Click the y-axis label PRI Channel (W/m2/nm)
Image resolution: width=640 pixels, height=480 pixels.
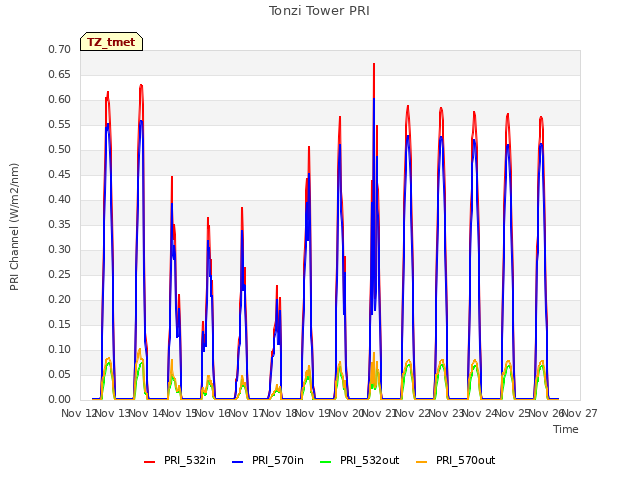14,227
